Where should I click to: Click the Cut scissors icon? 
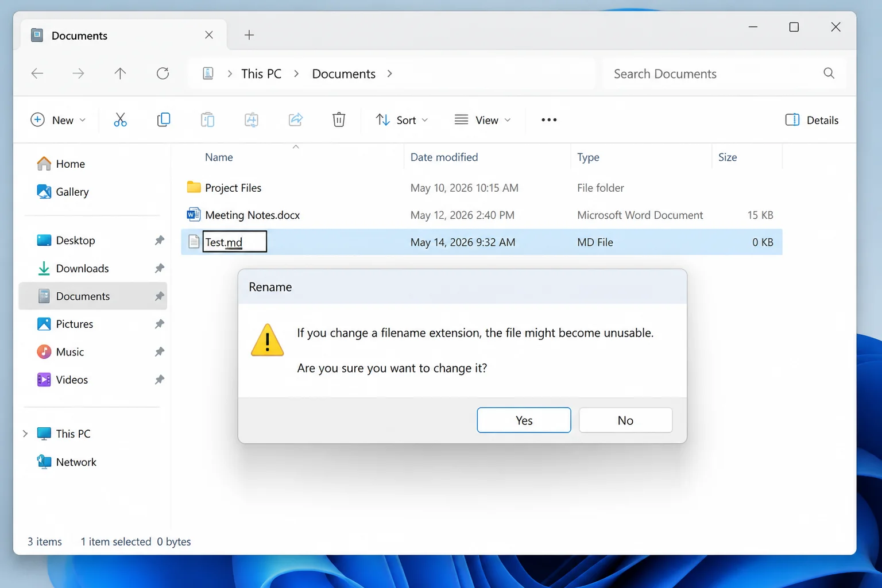tap(120, 120)
